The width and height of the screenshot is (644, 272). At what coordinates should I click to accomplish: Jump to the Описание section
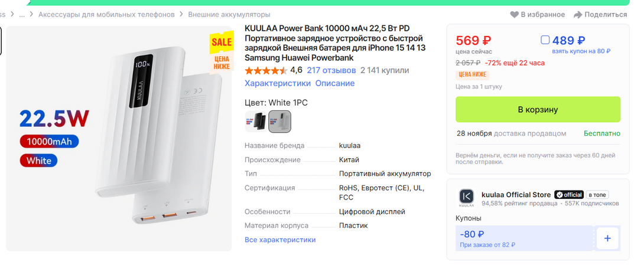tap(334, 83)
